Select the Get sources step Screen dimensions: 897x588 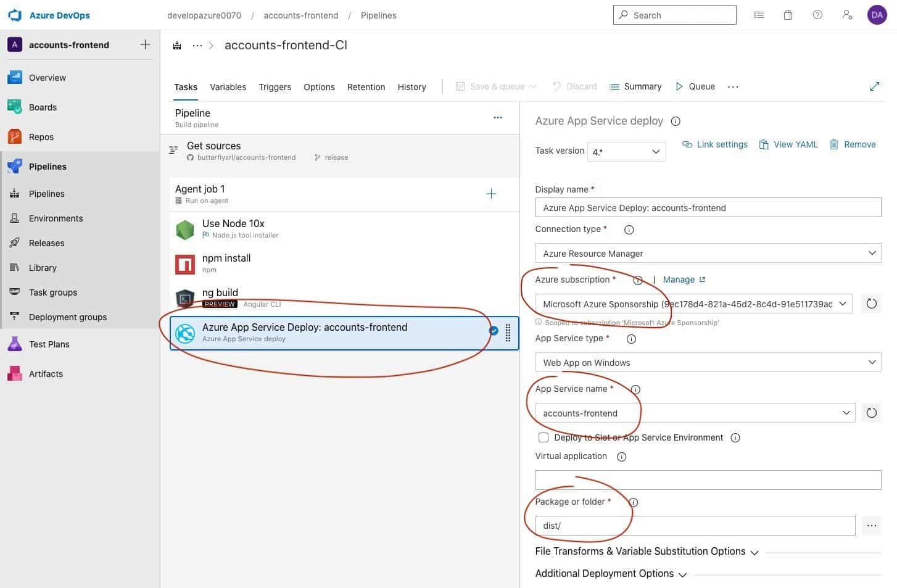pyautogui.click(x=340, y=151)
